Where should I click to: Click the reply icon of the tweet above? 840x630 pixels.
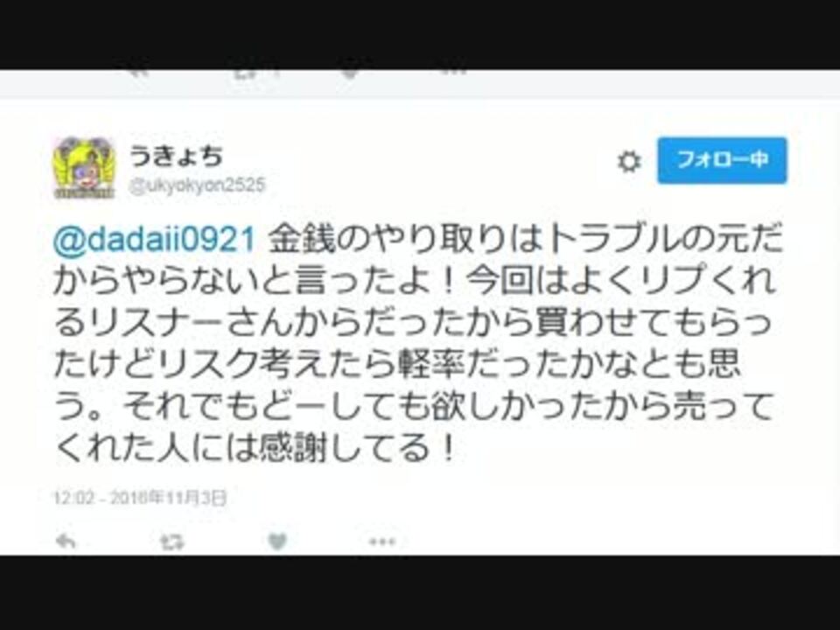point(137,72)
